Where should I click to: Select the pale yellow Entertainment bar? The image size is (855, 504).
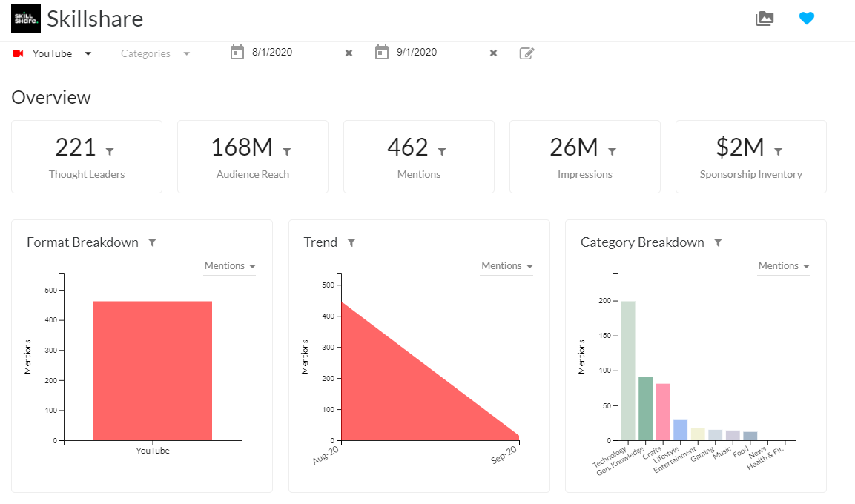(698, 434)
